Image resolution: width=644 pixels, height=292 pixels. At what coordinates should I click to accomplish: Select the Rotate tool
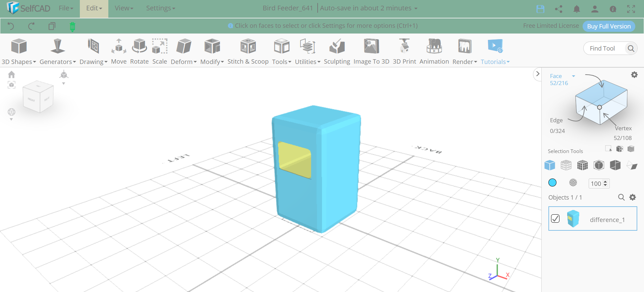(x=139, y=46)
